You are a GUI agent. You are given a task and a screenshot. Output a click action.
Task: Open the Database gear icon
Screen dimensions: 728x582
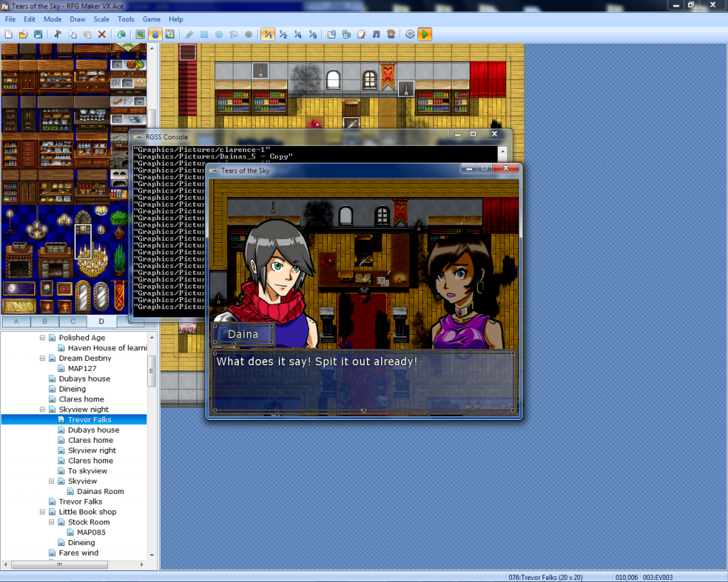409,34
